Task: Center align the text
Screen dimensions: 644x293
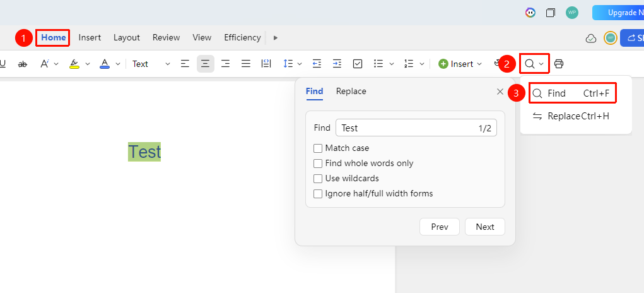Action: click(x=206, y=64)
